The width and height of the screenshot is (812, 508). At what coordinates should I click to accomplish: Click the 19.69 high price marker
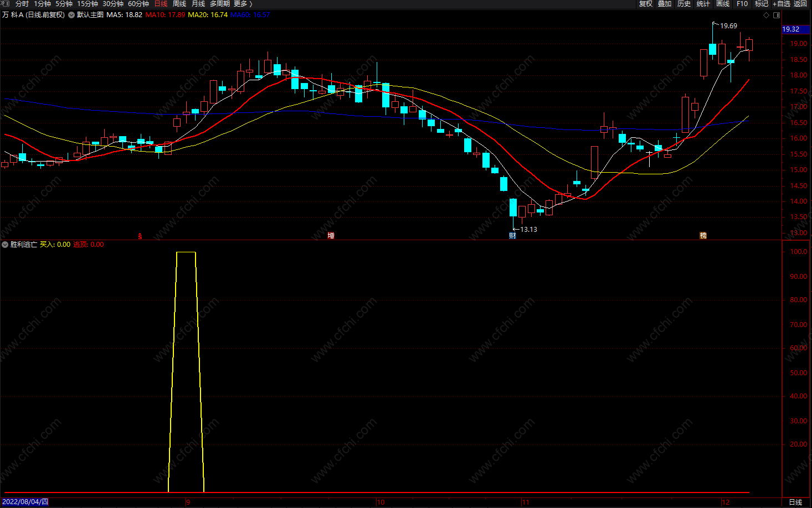click(728, 26)
